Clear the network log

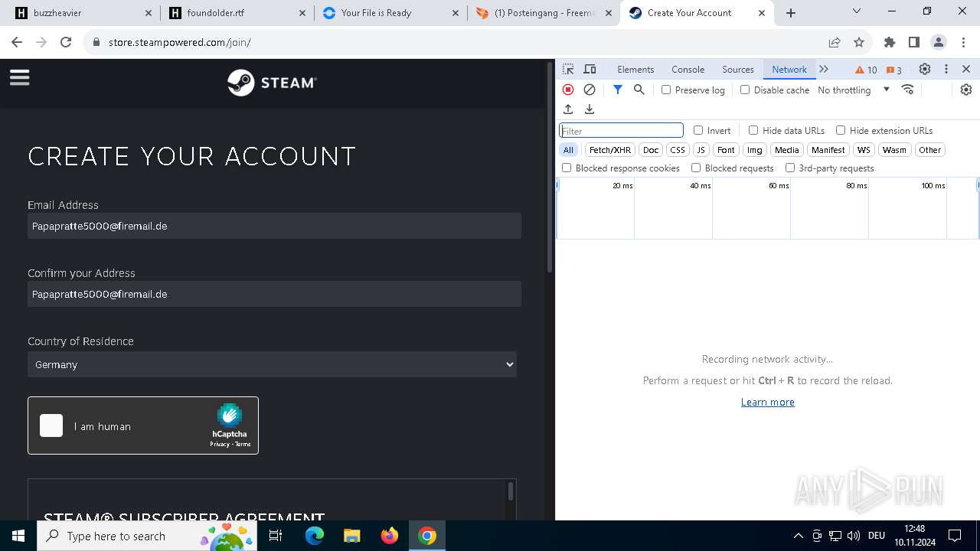coord(590,90)
